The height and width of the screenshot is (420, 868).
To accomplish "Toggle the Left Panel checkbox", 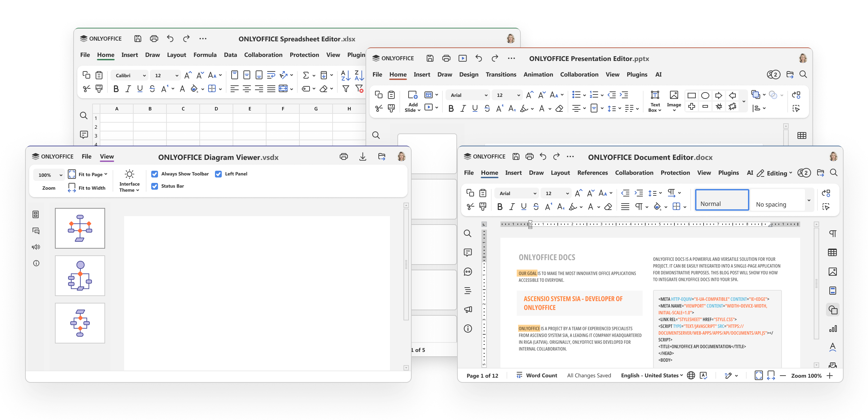I will [218, 174].
